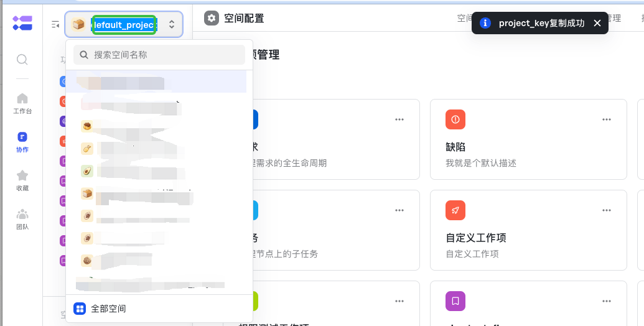Click the 节点上的子任务 description text

pyautogui.click(x=286, y=254)
